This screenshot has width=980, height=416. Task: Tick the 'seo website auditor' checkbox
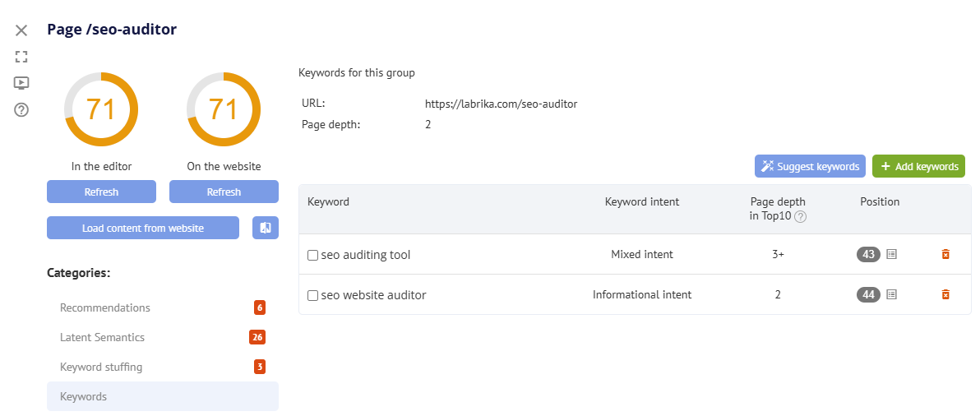(x=312, y=295)
